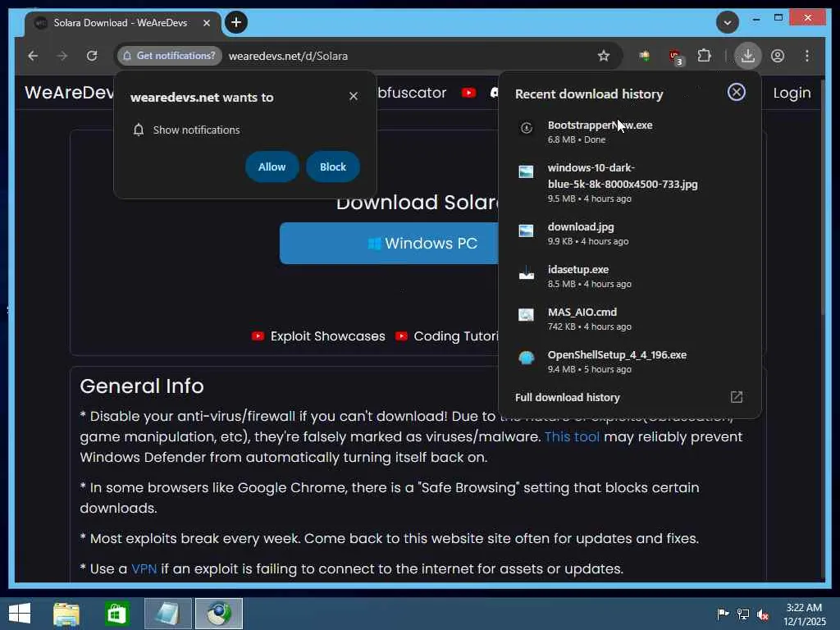Open Chrome's three-dot menu
840x630 pixels.
807,56
